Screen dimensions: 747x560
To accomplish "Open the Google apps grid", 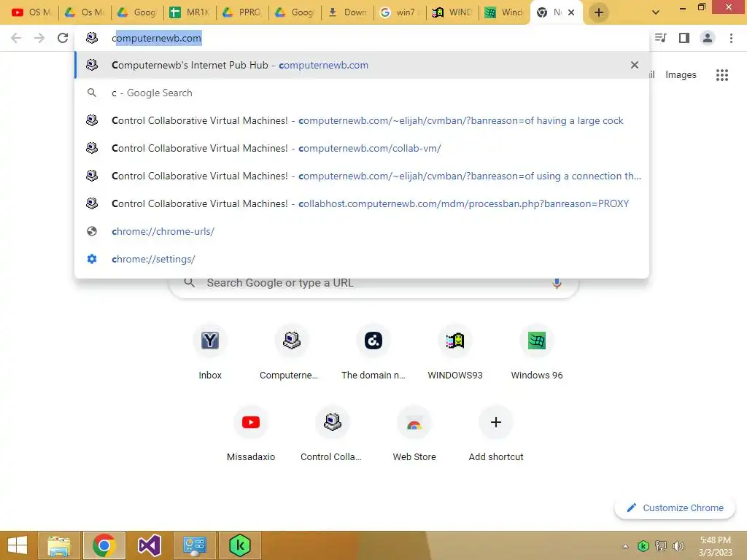I will tap(722, 75).
